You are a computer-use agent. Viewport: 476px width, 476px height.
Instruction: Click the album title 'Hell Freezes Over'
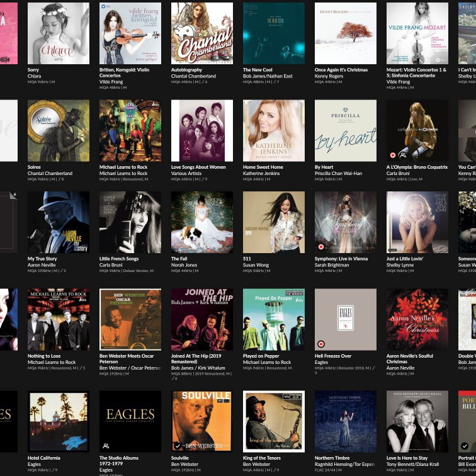(x=332, y=356)
